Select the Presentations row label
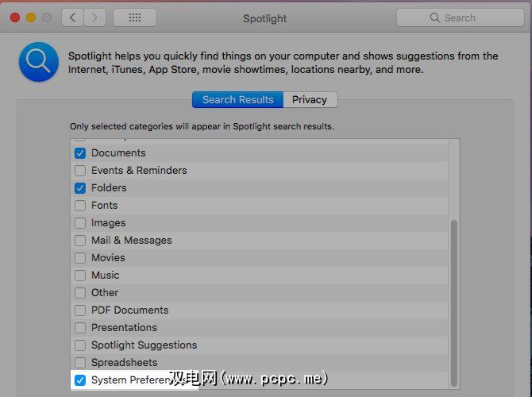The width and height of the screenshot is (532, 397). pyautogui.click(x=124, y=328)
